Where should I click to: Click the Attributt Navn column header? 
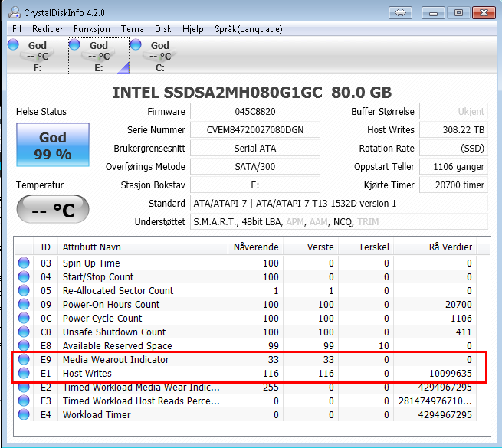click(143, 247)
